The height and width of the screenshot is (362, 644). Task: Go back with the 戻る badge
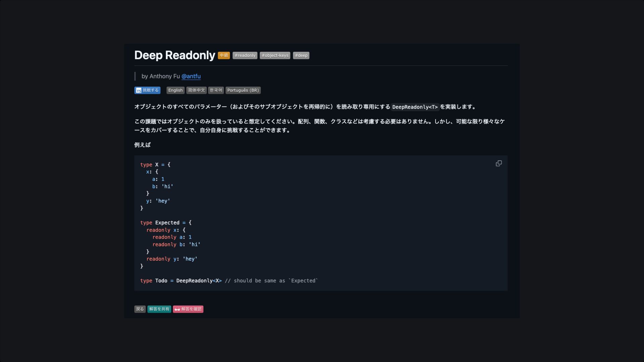[x=140, y=309]
